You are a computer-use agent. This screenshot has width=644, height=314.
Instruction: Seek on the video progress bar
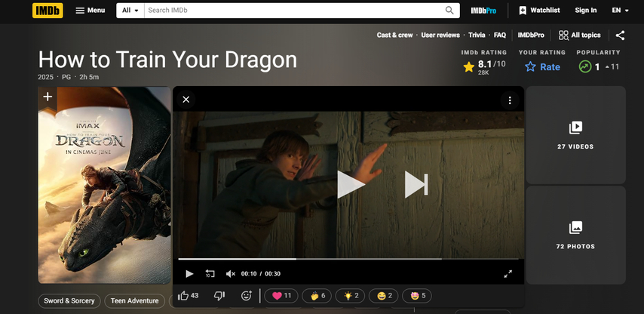pyautogui.click(x=348, y=259)
